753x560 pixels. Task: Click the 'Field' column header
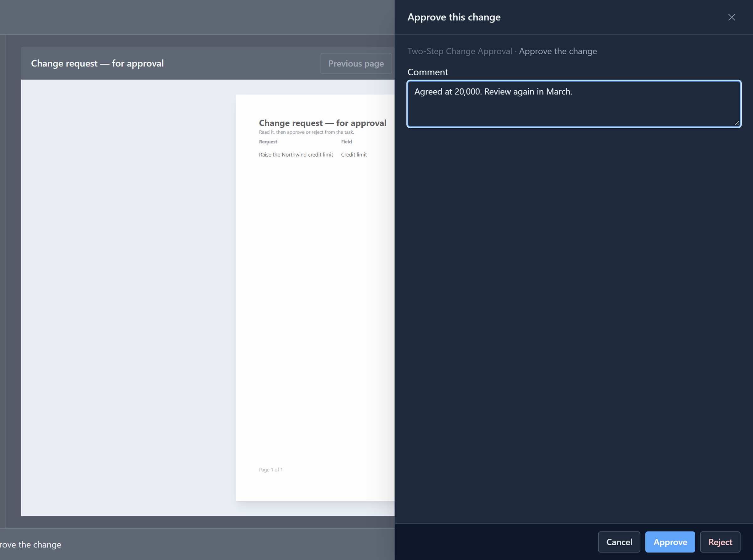pos(346,142)
